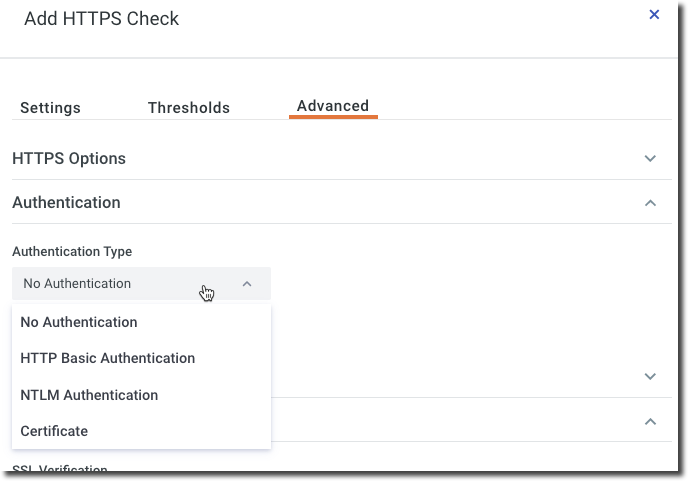
Task: Choose the Certificate authentication option
Action: pos(54,431)
